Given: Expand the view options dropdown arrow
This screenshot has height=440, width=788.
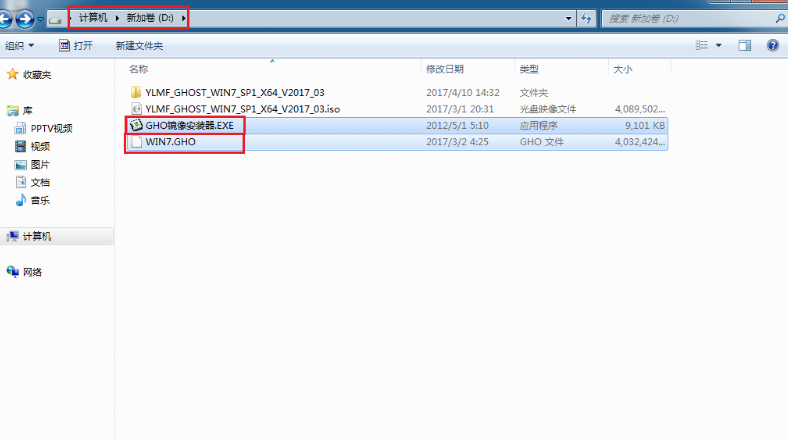Looking at the screenshot, I should tap(719, 46).
